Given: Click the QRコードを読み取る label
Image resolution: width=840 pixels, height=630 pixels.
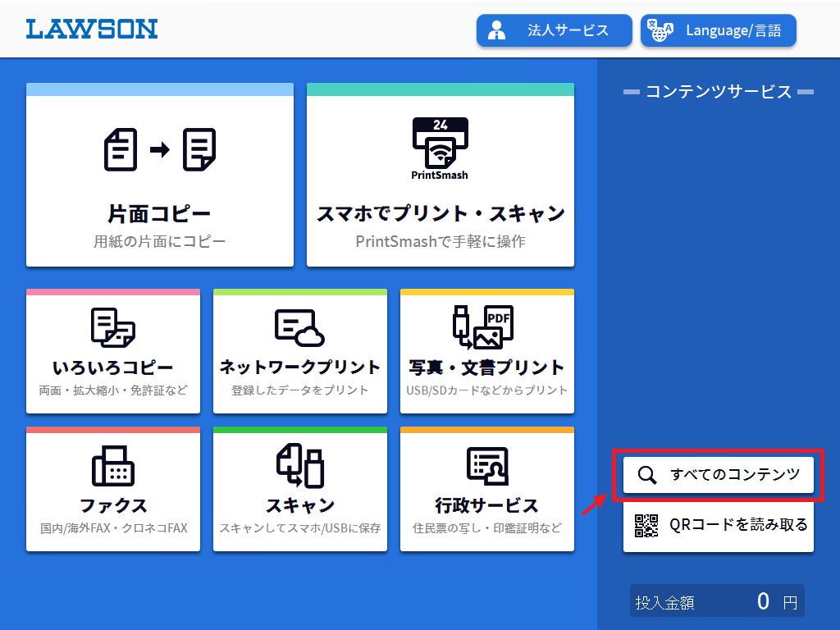Looking at the screenshot, I should point(739,525).
